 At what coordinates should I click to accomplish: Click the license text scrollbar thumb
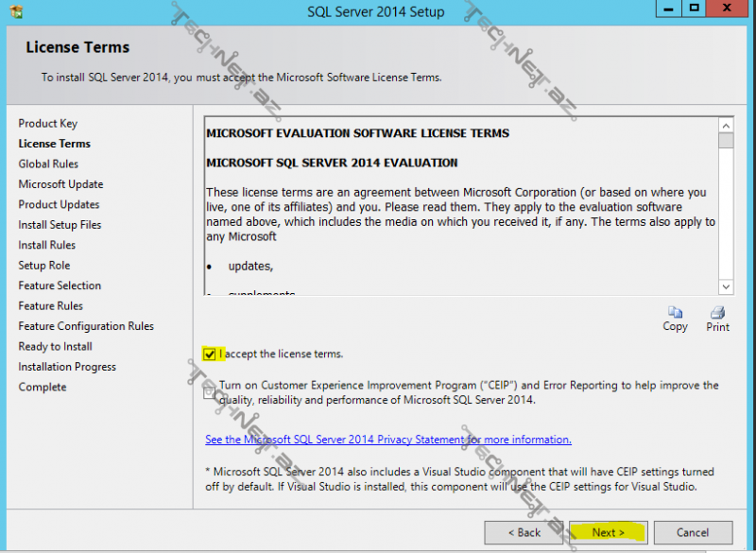[725, 141]
